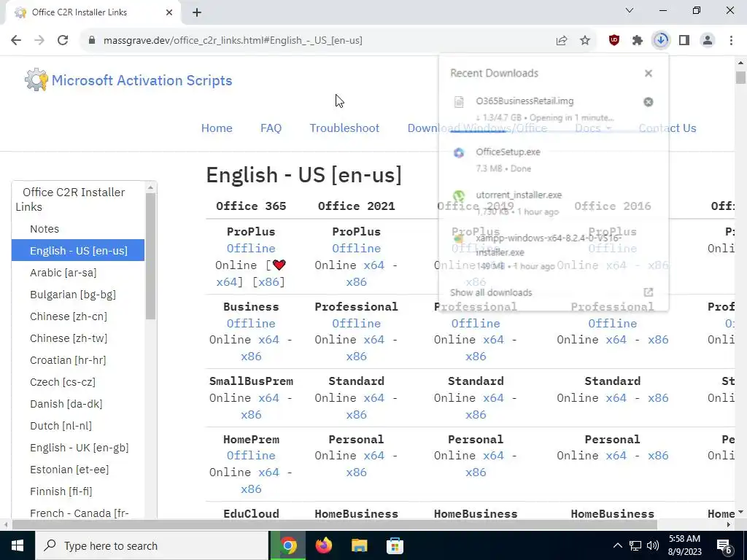Click the [x86] link under Office 365 ProPlus

(268, 282)
